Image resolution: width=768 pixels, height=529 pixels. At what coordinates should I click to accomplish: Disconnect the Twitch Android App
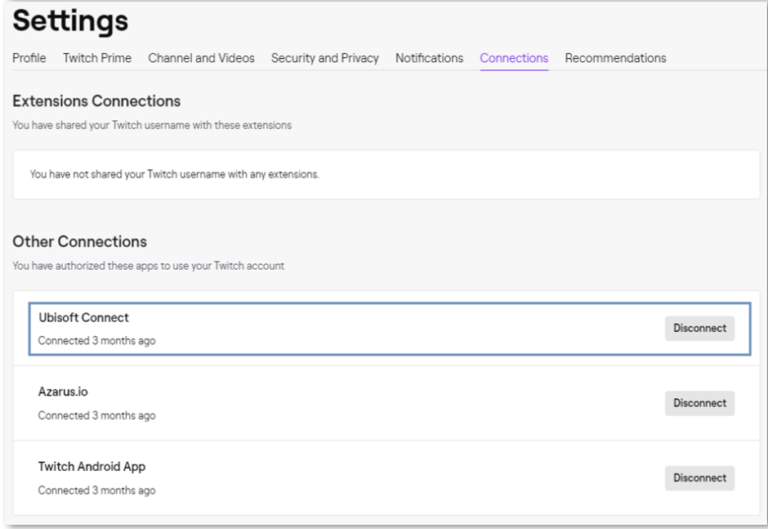pyautogui.click(x=699, y=478)
